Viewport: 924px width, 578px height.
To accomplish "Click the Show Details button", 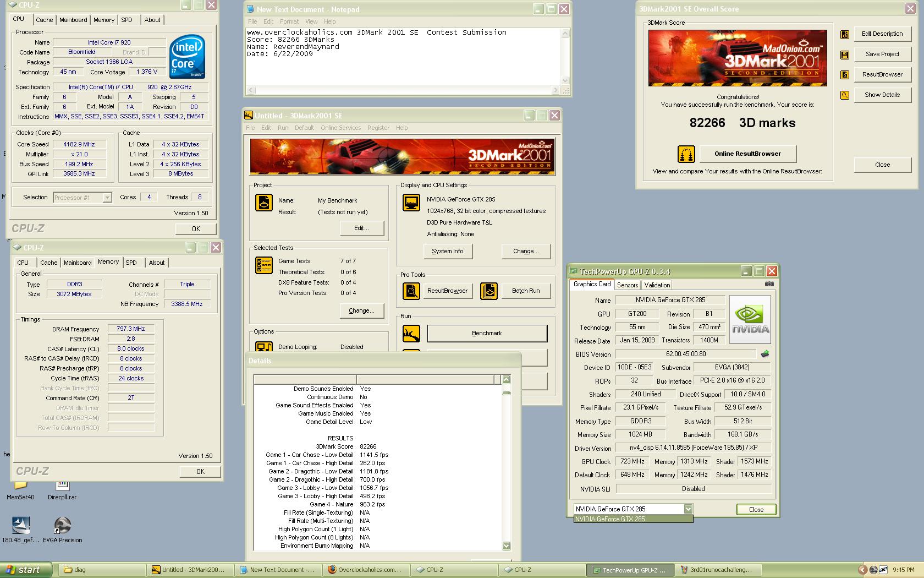I will (882, 95).
